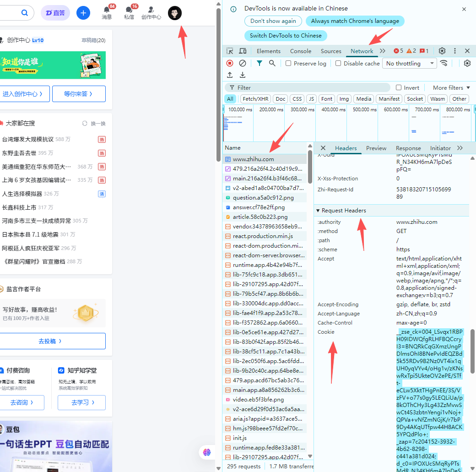Toggle device toolbar icon
This screenshot has height=472, width=476.
[x=243, y=51]
